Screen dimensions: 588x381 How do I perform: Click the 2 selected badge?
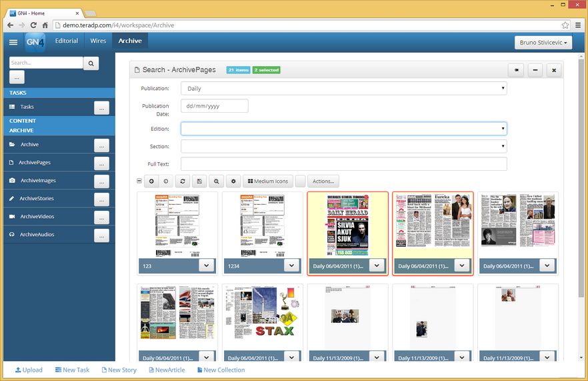[x=266, y=70]
